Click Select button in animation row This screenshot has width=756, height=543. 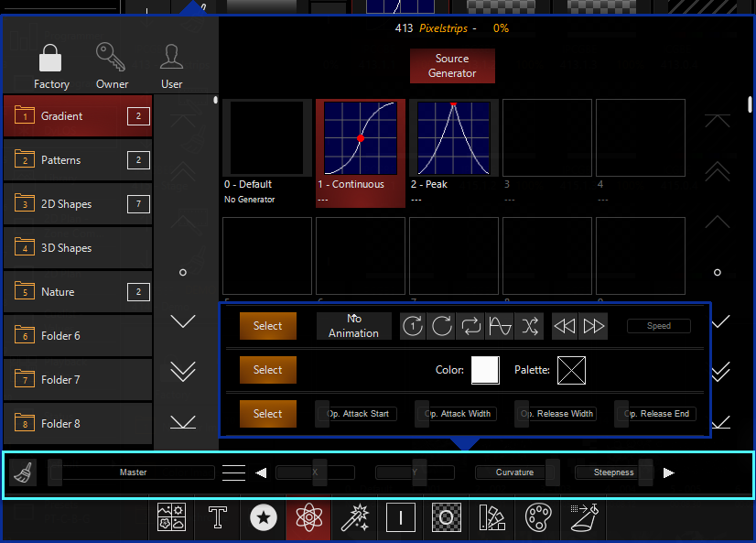[x=268, y=326]
